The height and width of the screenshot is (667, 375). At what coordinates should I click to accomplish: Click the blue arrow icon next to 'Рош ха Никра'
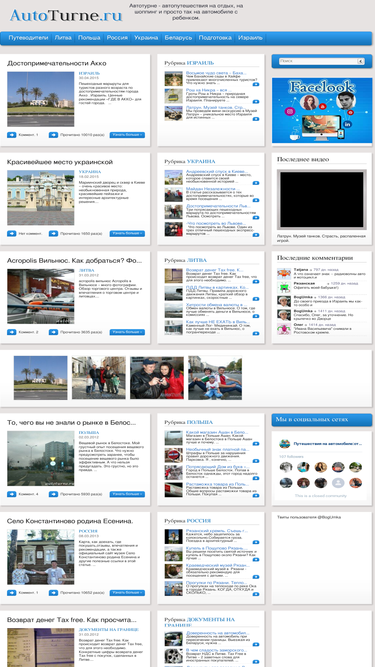[256, 102]
